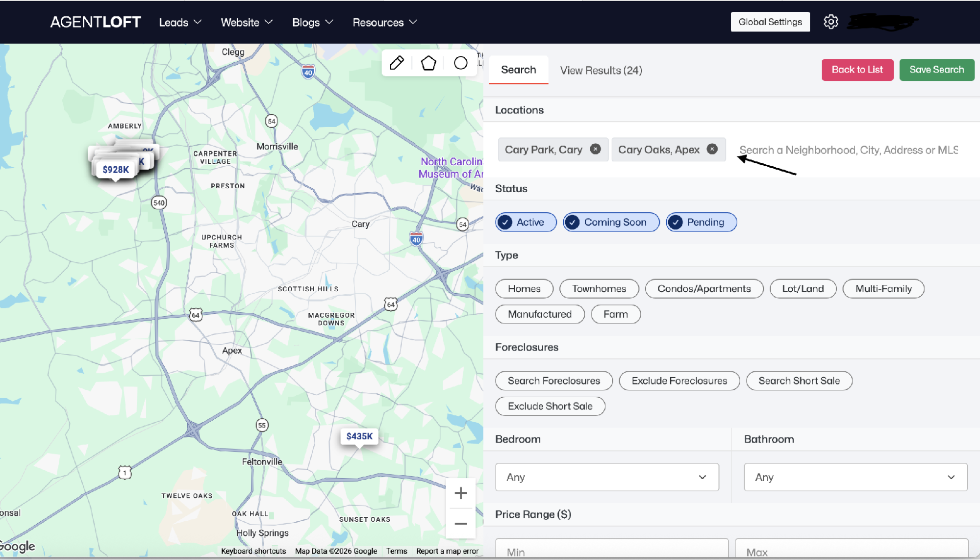
Task: Switch to the Search tab
Action: [518, 70]
